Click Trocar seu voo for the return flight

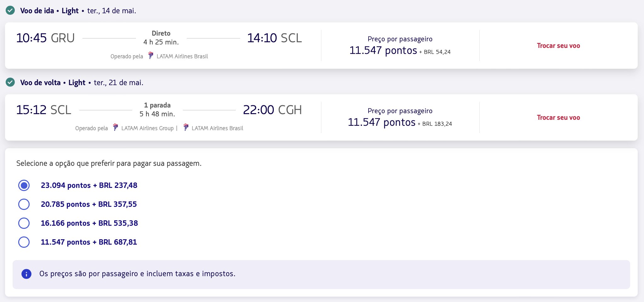coord(558,118)
